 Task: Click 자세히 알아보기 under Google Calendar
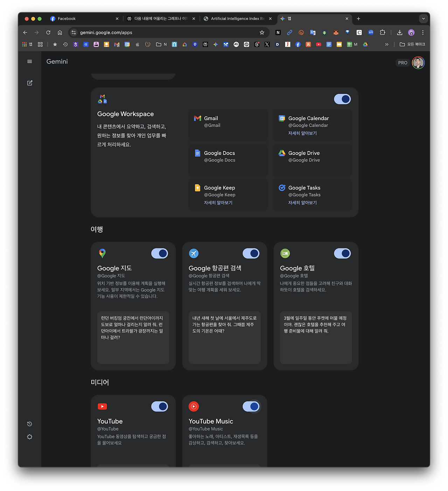click(302, 133)
